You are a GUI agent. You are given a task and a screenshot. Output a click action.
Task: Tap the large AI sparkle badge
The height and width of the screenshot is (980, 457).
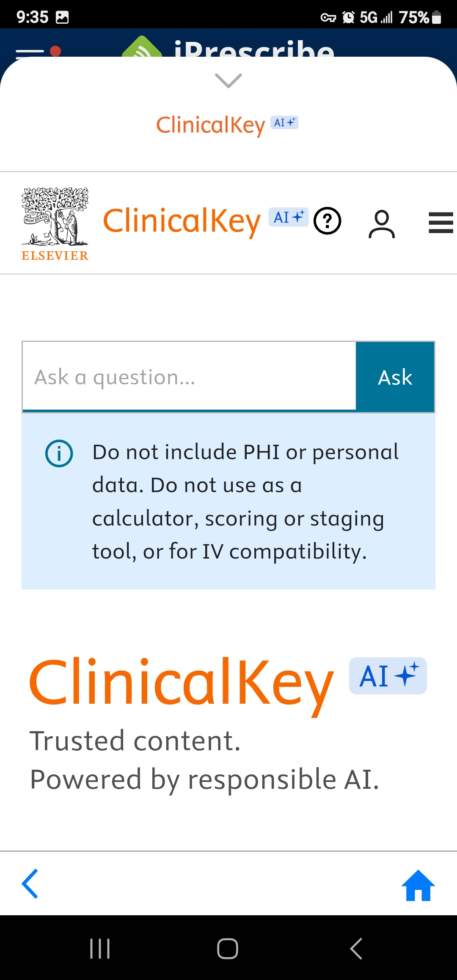[388, 676]
